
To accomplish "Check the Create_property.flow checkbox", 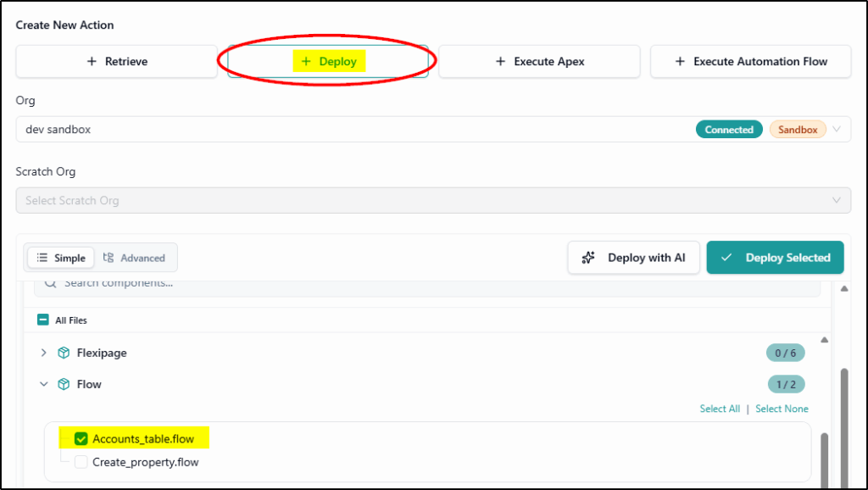I will 81,462.
